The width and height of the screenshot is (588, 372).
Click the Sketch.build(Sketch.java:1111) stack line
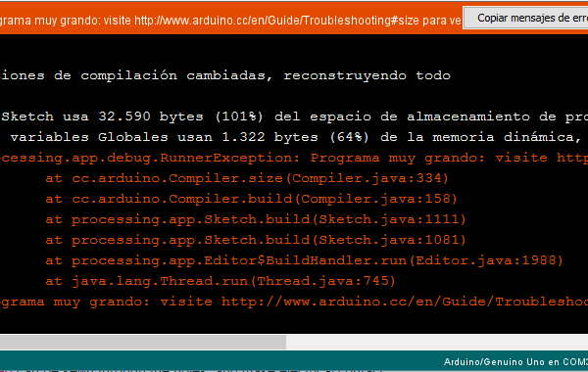click(x=256, y=219)
